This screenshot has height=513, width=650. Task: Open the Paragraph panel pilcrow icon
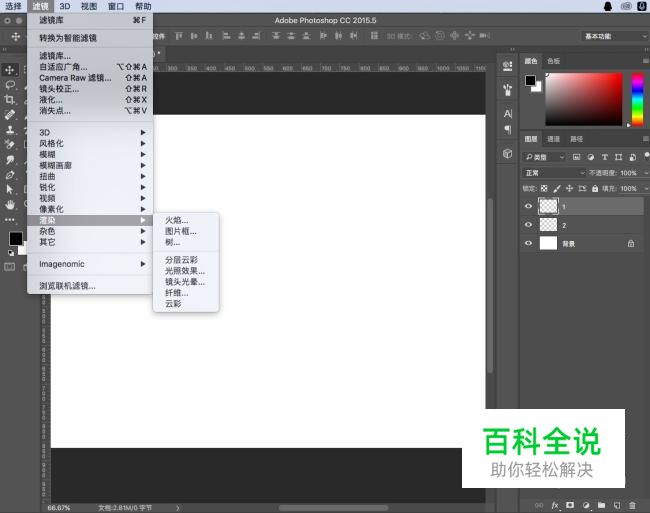[507, 130]
